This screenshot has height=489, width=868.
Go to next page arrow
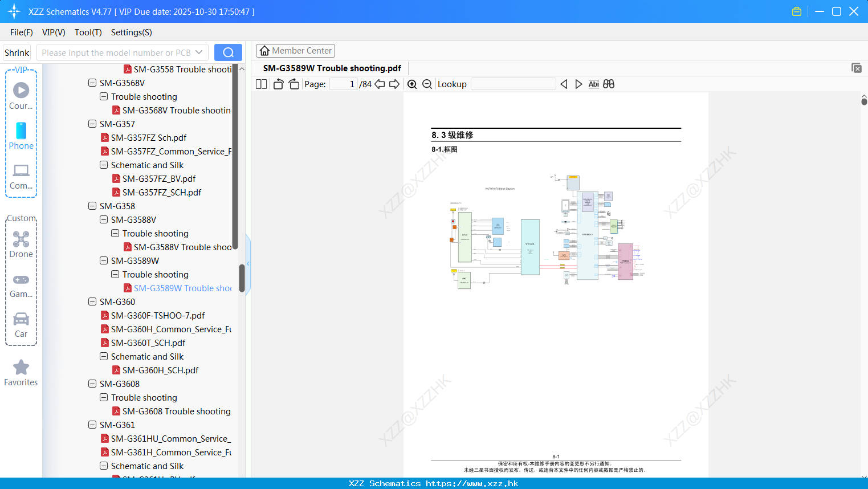tap(394, 84)
